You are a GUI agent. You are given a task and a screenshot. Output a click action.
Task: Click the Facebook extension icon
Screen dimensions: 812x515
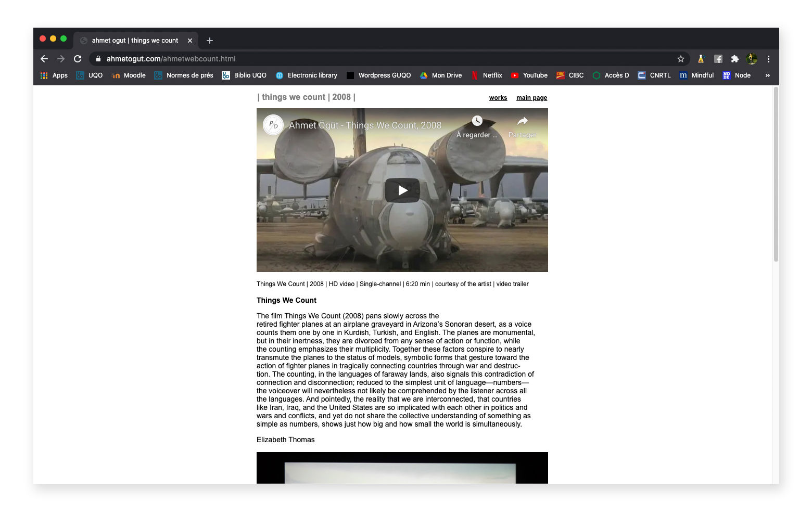[718, 59]
